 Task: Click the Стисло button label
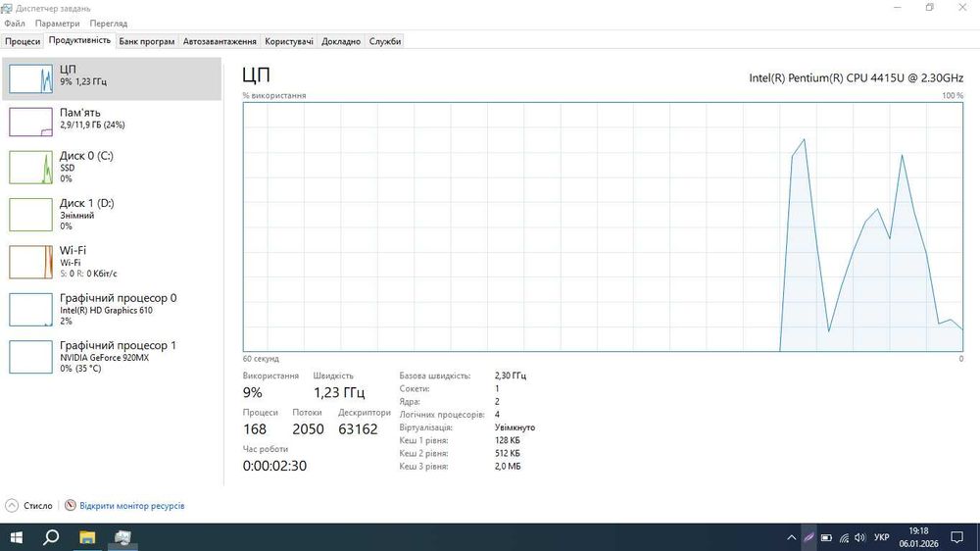click(38, 505)
